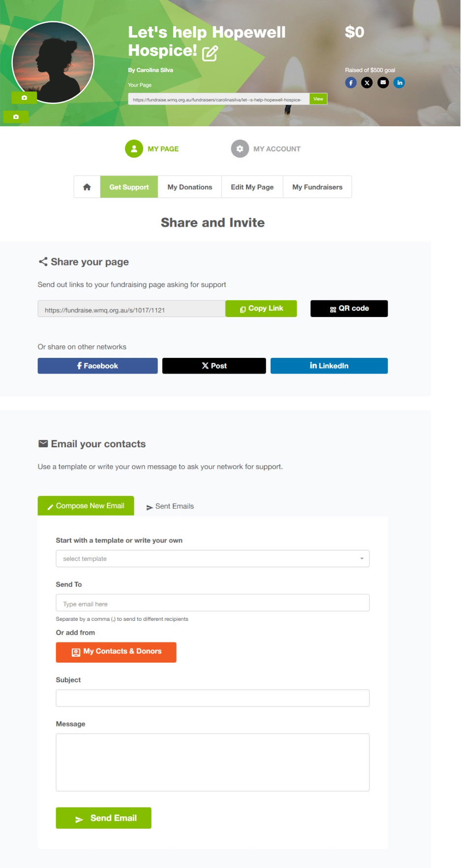Share via round Facebook icon in header
Viewport: 461px width, 868px height.
(351, 83)
